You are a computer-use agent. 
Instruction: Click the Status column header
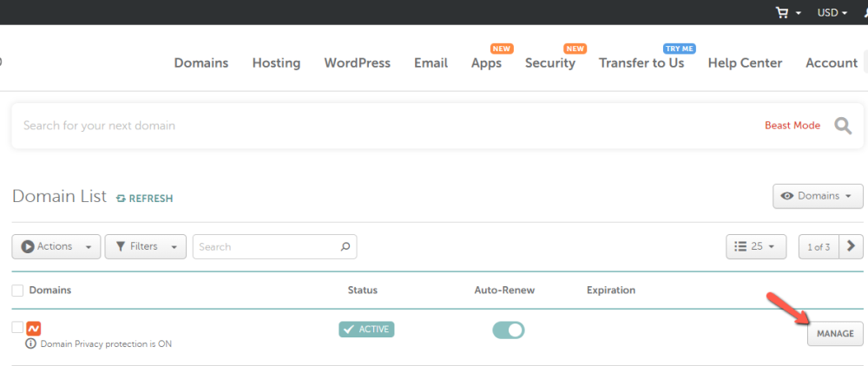[x=363, y=291]
